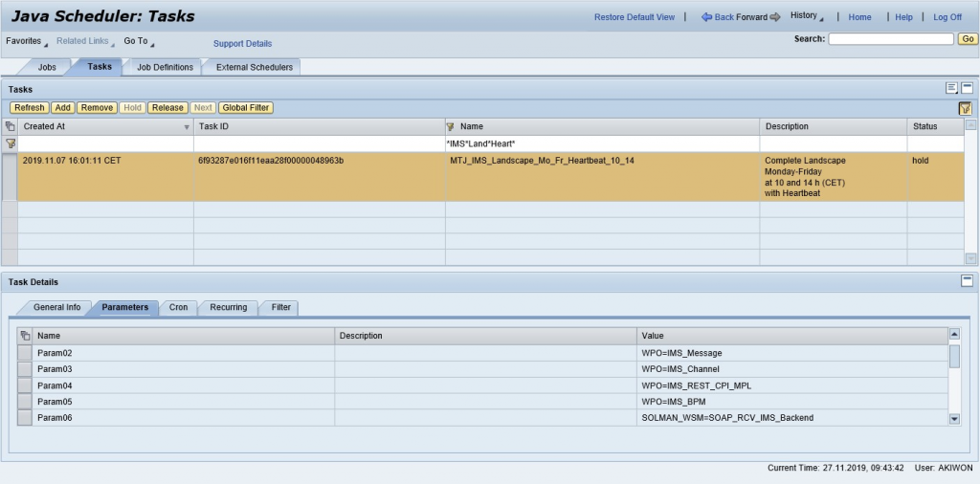Sort by Created At using header arrow
980x484 pixels.
pyautogui.click(x=187, y=127)
